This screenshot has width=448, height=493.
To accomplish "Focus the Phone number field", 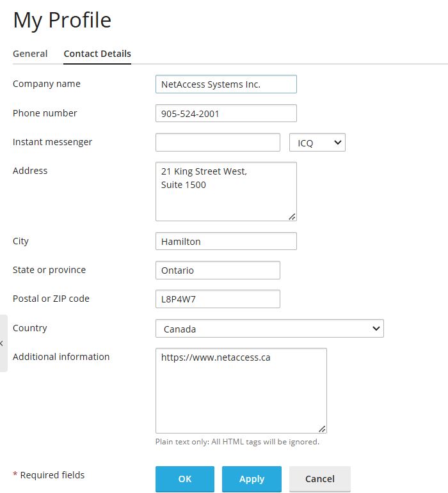I will click(x=226, y=113).
